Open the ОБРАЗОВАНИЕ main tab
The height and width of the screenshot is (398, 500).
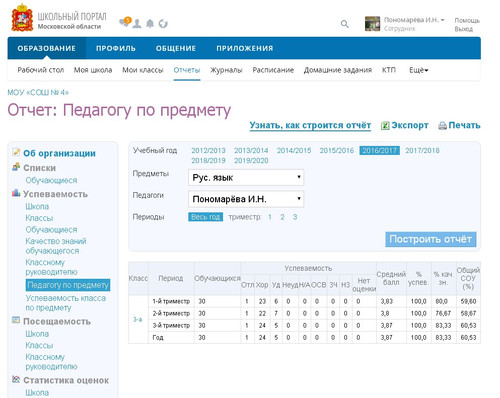point(47,48)
